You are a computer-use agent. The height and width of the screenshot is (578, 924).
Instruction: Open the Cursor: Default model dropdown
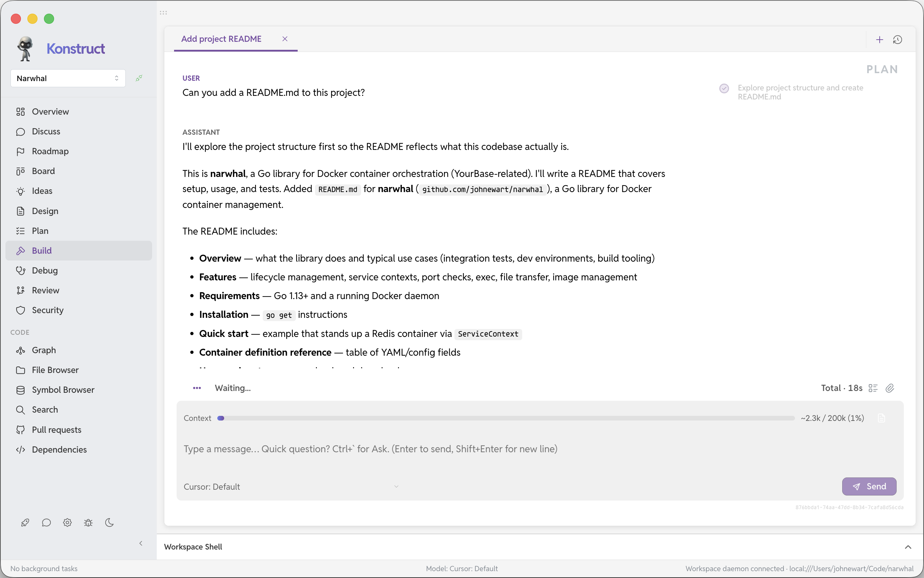click(x=291, y=486)
